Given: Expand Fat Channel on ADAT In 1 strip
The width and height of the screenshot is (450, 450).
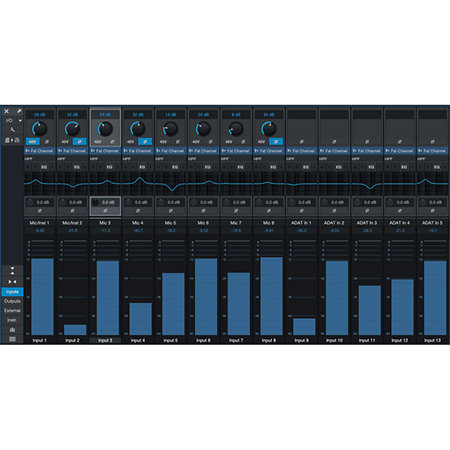Looking at the screenshot, I should (301, 151).
